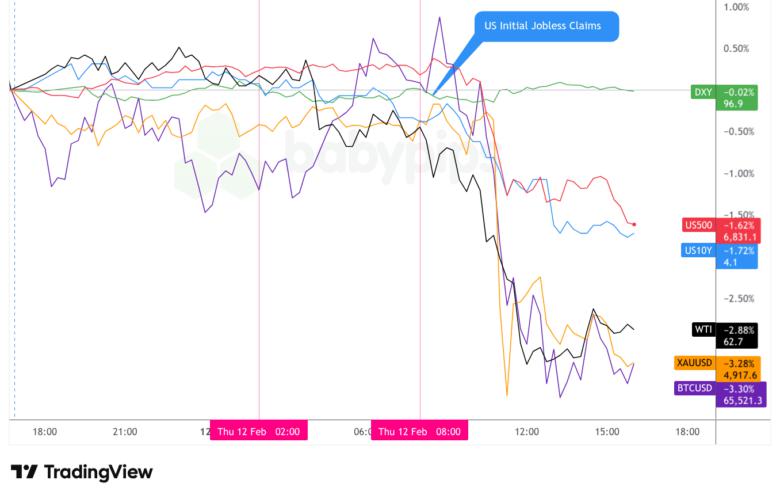Select the BTCUSD purple series label
780x499 pixels.
tap(693, 387)
